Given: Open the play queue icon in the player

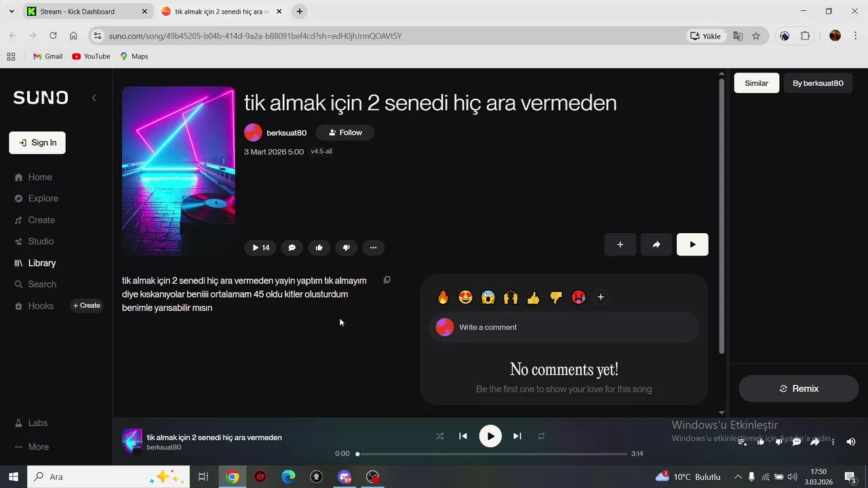Looking at the screenshot, I should [743, 442].
